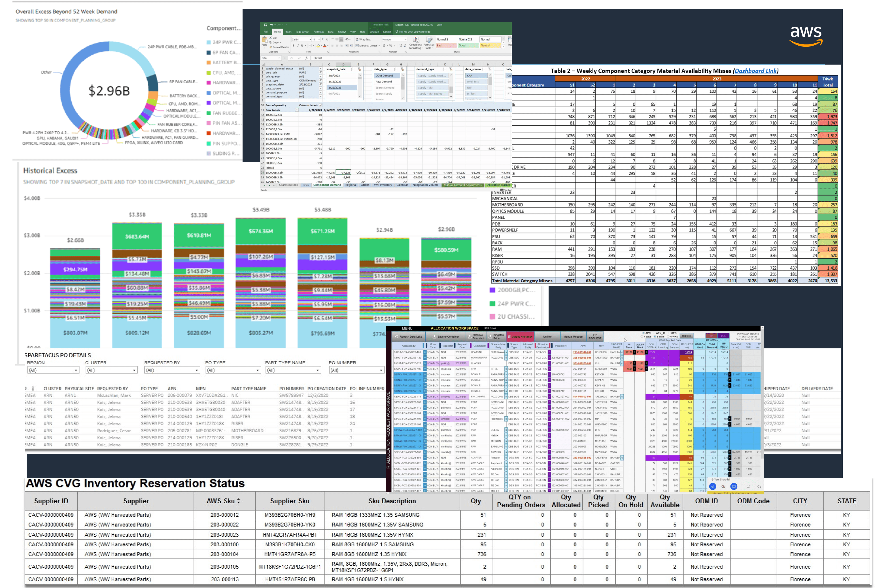This screenshot has height=588, width=875.
Task: Cut the selection using the scissors icon
Action: tap(270, 38)
